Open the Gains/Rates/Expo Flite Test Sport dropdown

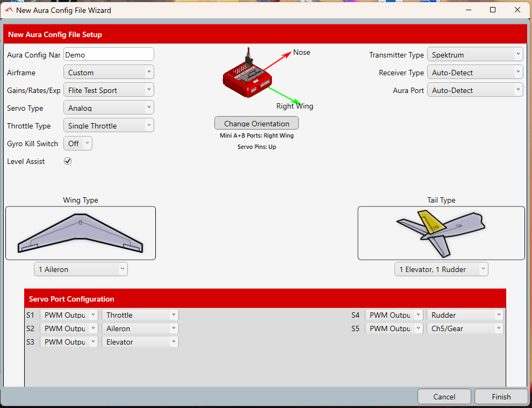coord(109,90)
